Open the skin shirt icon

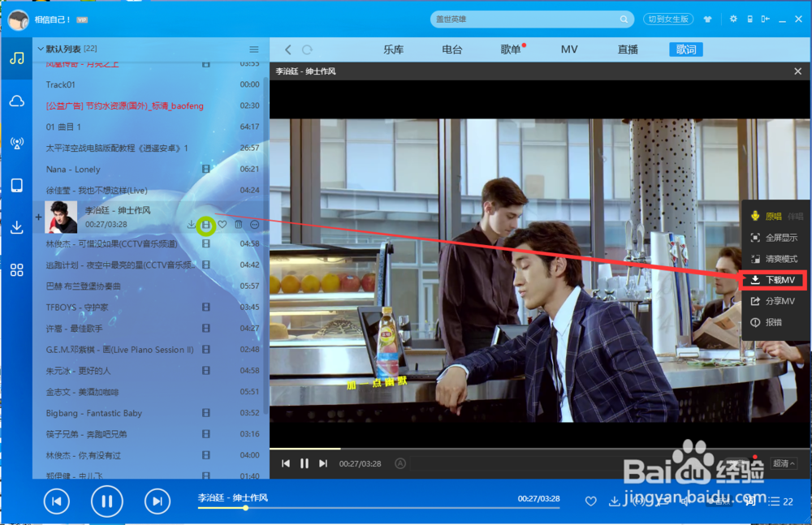[707, 19]
